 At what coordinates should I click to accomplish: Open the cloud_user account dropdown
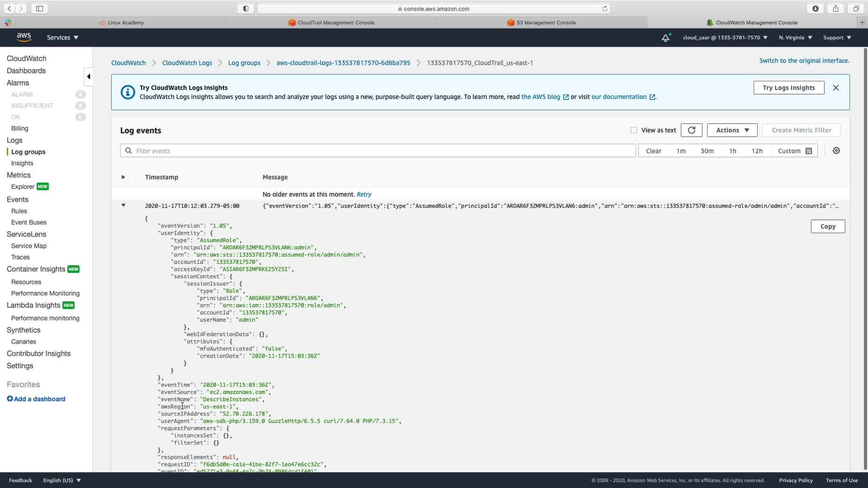pos(725,38)
